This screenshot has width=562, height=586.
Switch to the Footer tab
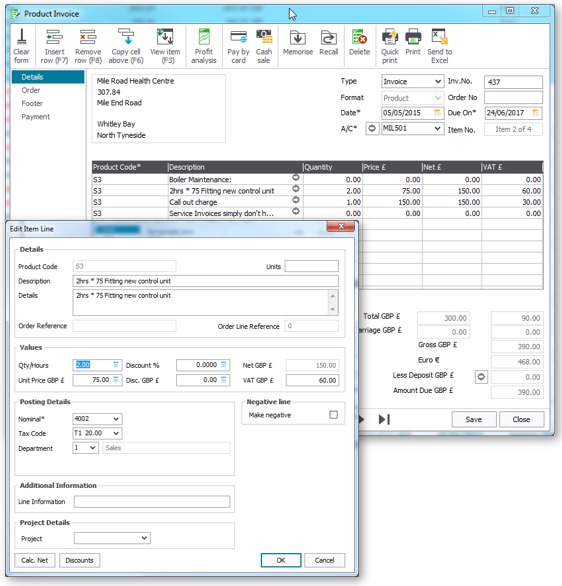coord(32,104)
